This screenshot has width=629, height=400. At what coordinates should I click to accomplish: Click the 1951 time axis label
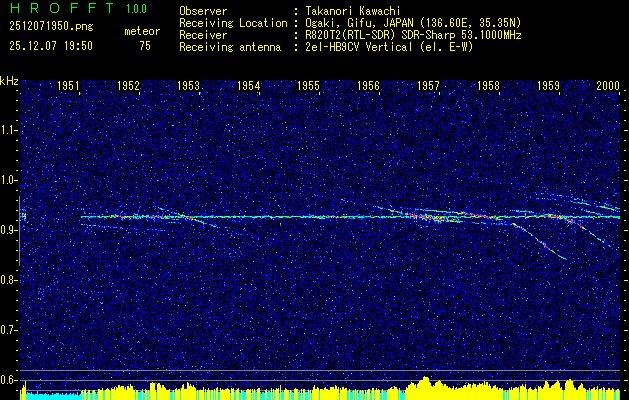pyautogui.click(x=68, y=86)
